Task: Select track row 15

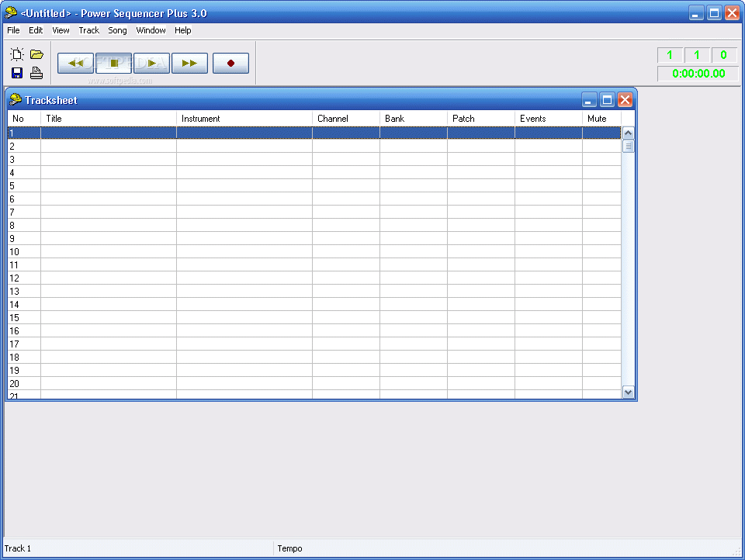Action: click(314, 317)
